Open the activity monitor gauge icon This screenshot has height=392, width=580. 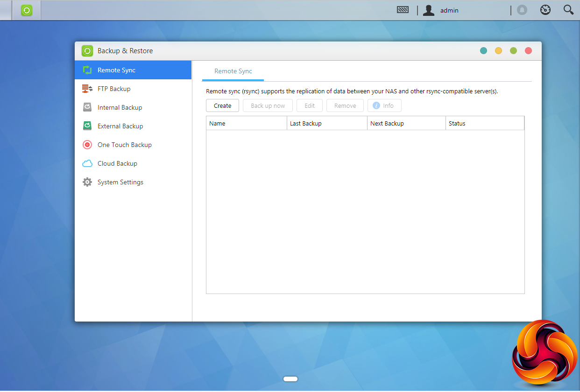(x=545, y=10)
